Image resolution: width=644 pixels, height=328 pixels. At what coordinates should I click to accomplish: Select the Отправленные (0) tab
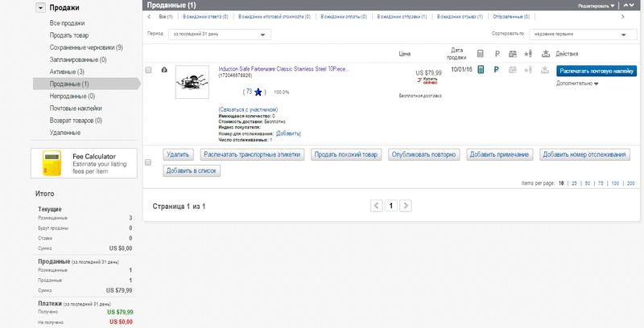(x=511, y=17)
